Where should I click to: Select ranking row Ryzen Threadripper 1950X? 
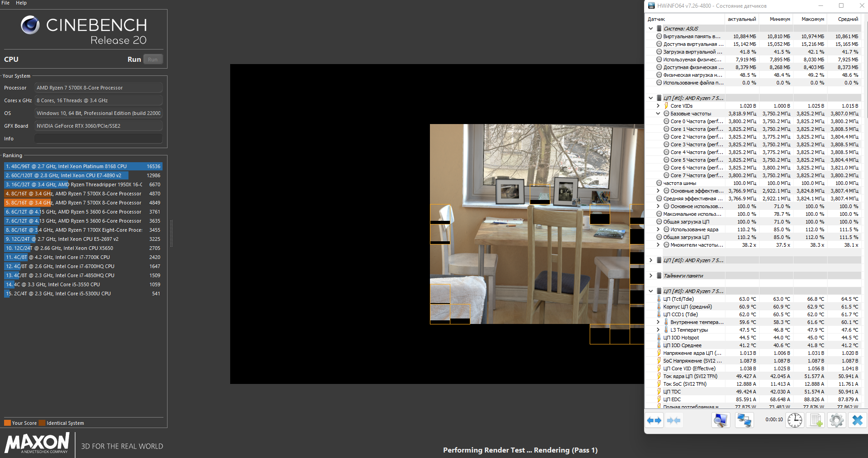pyautogui.click(x=83, y=184)
